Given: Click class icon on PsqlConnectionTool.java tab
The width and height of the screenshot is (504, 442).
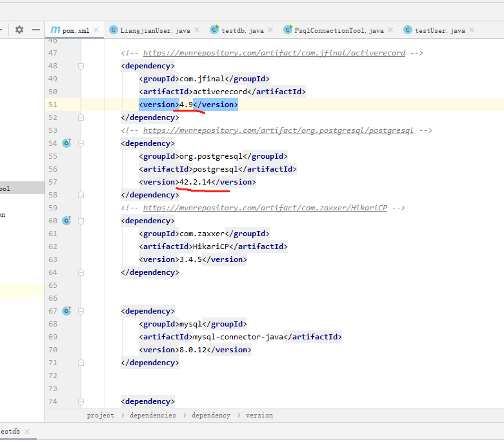Looking at the screenshot, I should [x=288, y=30].
